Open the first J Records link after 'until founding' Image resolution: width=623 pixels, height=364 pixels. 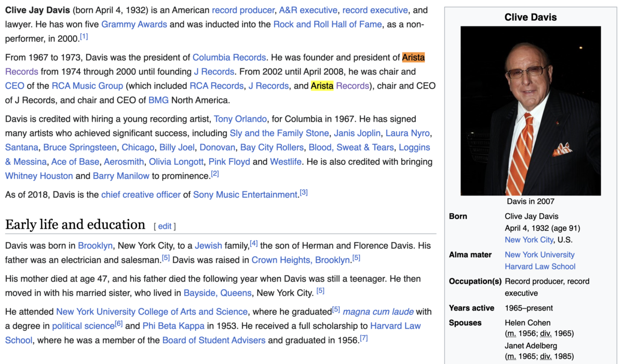(214, 72)
